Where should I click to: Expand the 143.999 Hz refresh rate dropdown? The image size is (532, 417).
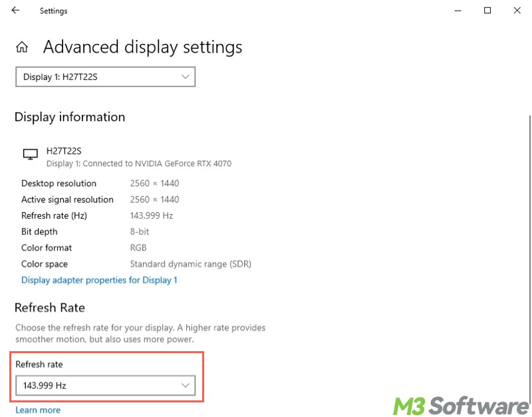pos(106,385)
